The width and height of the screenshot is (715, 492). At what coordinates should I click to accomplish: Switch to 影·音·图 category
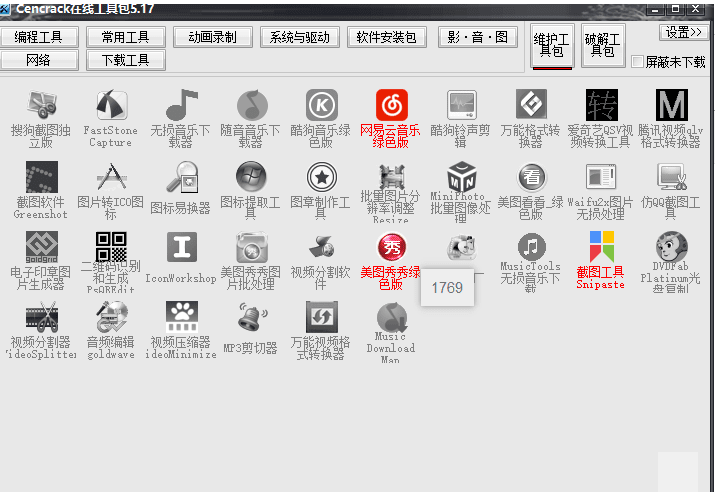477,37
